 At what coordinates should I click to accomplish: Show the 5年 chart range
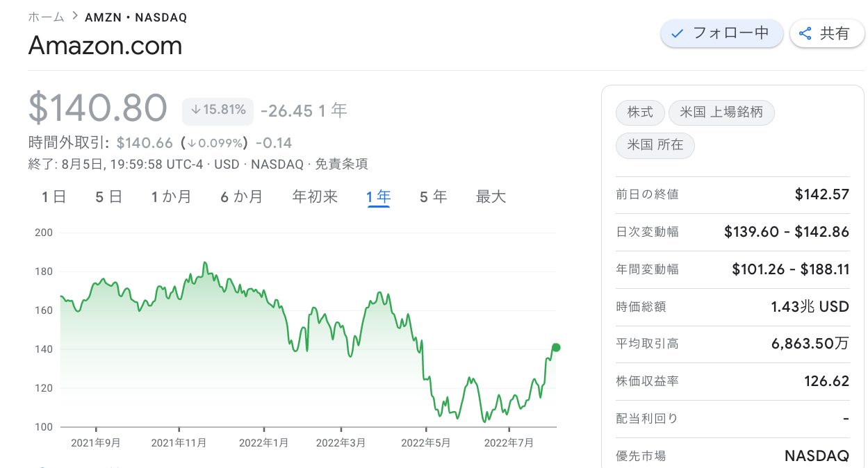coord(433,197)
